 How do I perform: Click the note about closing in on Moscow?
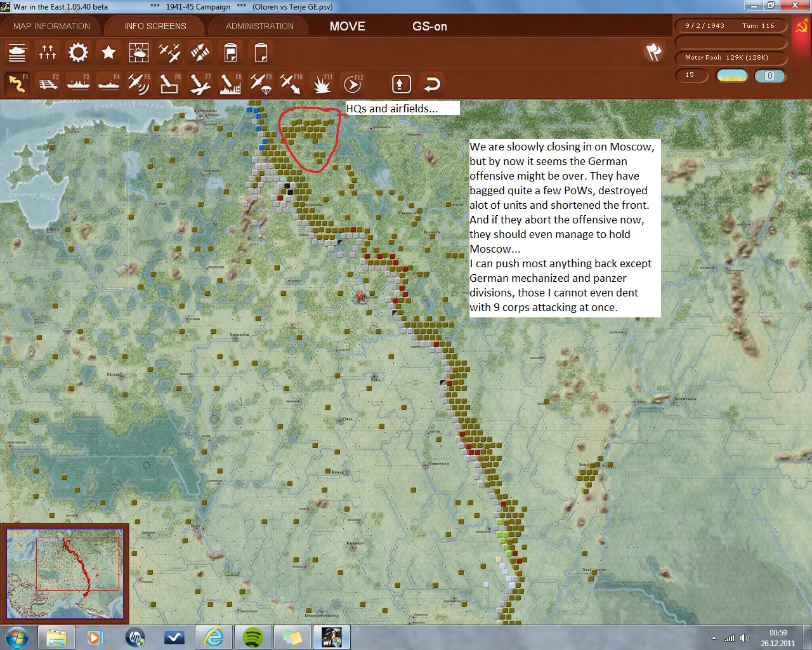point(565,227)
